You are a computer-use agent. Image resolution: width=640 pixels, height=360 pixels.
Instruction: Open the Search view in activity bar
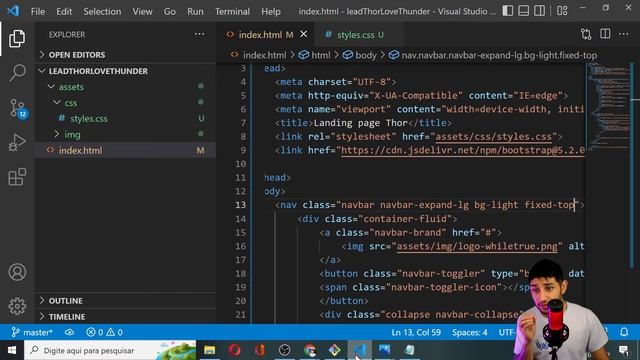[17, 73]
